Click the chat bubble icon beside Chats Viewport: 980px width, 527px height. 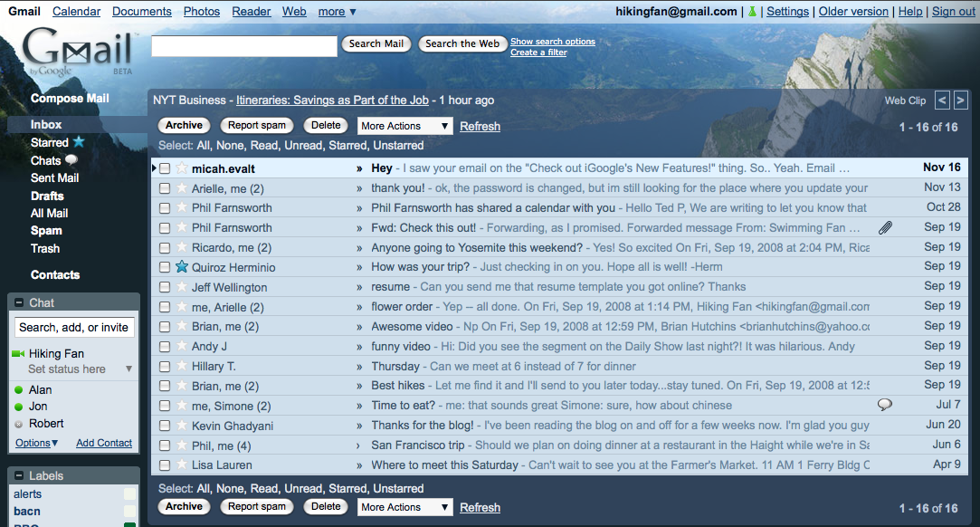pos(71,160)
